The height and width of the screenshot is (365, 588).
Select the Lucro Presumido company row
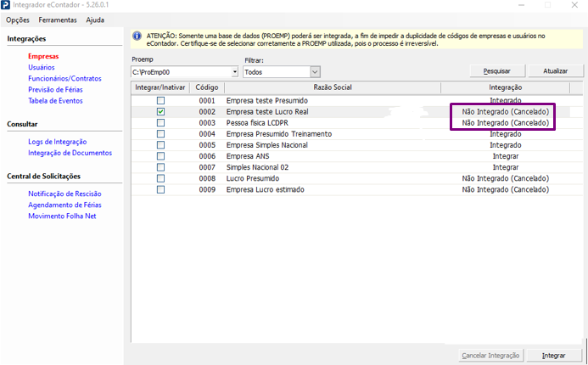point(255,178)
